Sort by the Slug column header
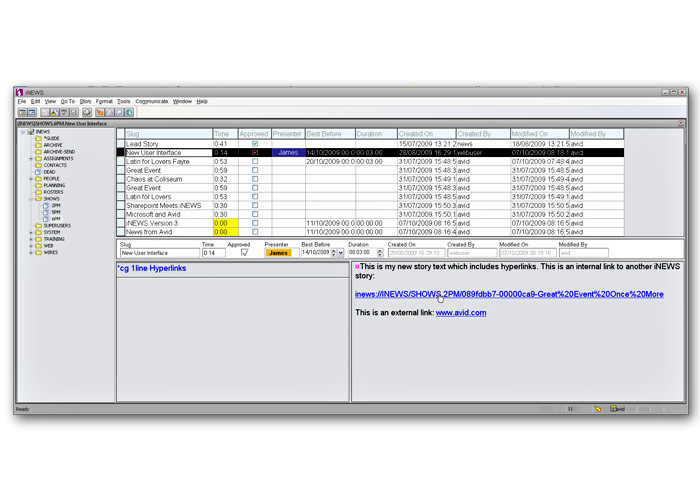The image size is (700, 500). pyautogui.click(x=169, y=134)
